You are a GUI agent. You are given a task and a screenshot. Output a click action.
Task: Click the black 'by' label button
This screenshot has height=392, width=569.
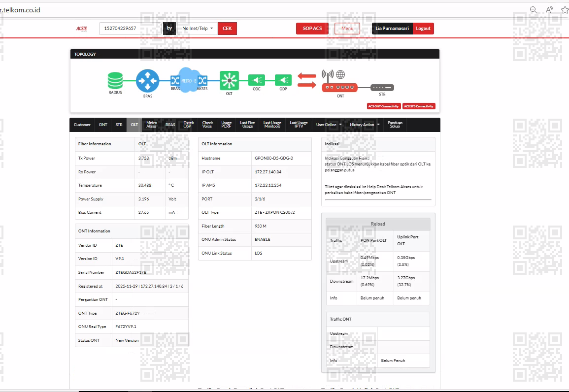pyautogui.click(x=169, y=28)
